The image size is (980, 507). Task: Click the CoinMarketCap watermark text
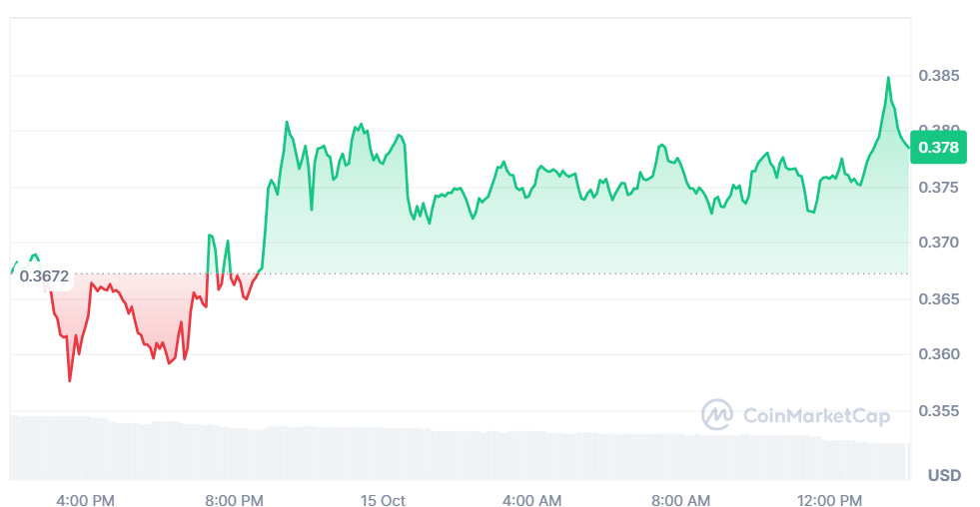coord(813,415)
